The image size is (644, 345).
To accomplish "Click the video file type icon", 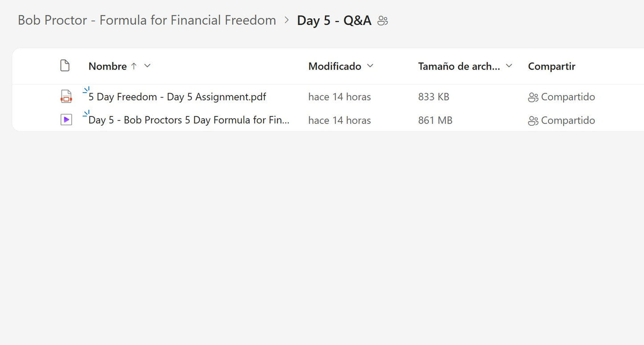I will [x=66, y=120].
